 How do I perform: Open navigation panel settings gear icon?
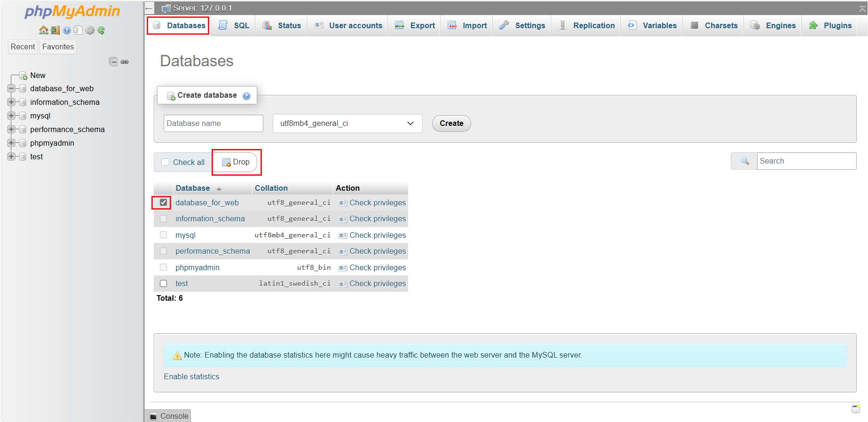(x=90, y=31)
